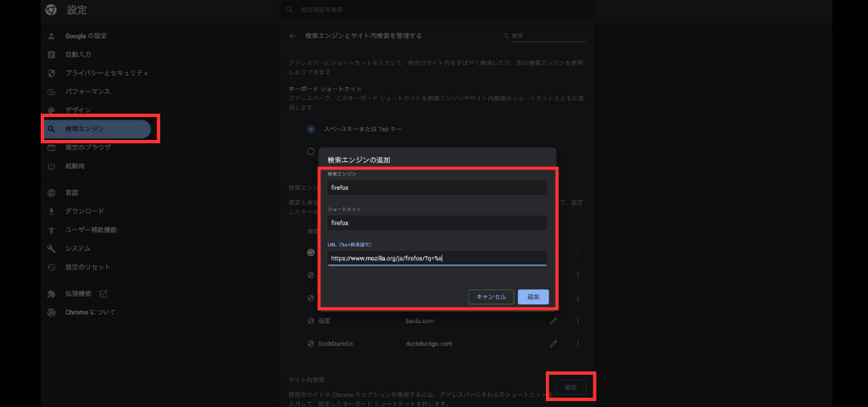Click the wrench icon for システム

[x=52, y=248]
